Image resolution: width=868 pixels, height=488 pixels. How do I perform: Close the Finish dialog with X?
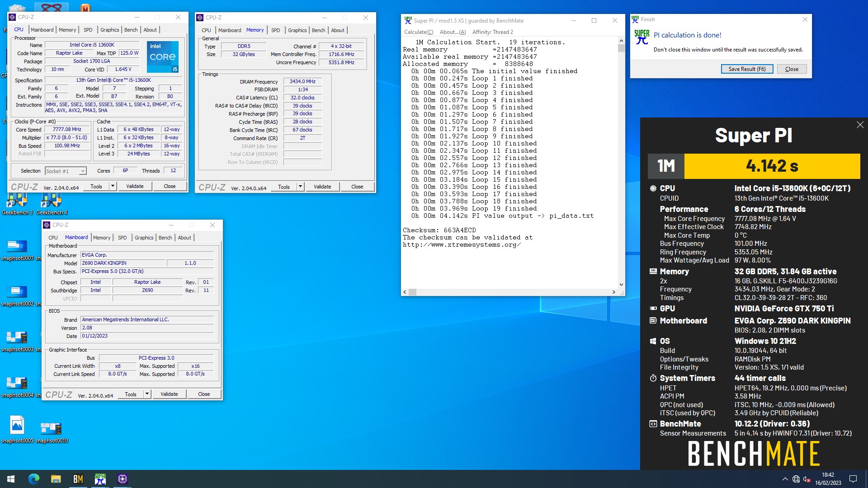[x=805, y=19]
